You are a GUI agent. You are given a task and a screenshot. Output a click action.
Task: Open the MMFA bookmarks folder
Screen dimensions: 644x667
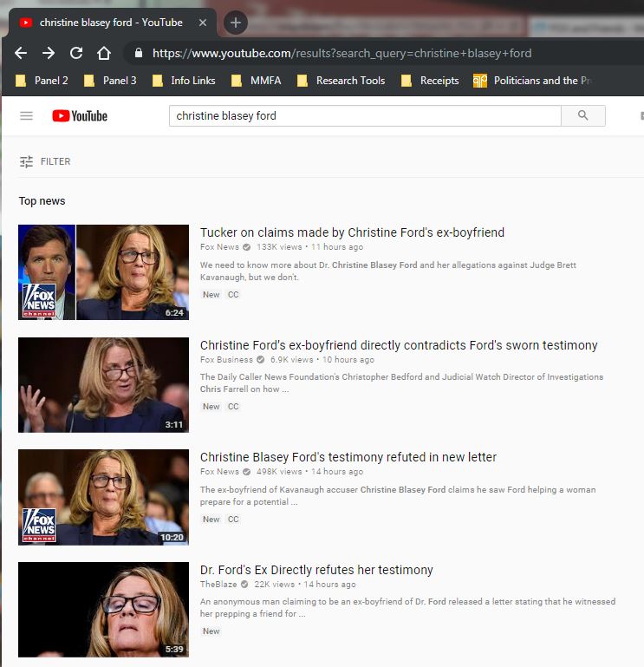pos(256,81)
